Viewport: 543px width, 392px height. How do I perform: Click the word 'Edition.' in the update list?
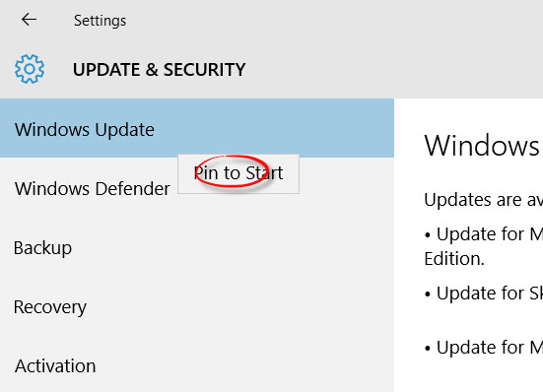coord(454,259)
